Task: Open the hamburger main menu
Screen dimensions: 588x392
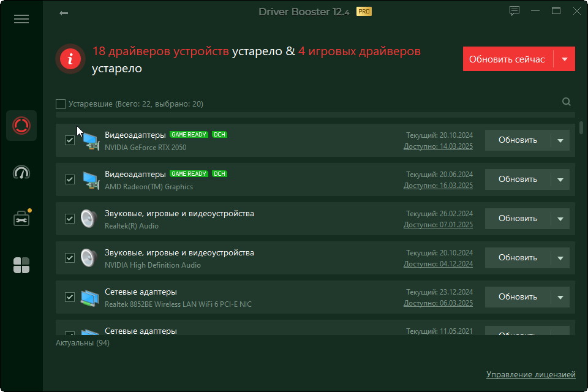Action: point(21,19)
